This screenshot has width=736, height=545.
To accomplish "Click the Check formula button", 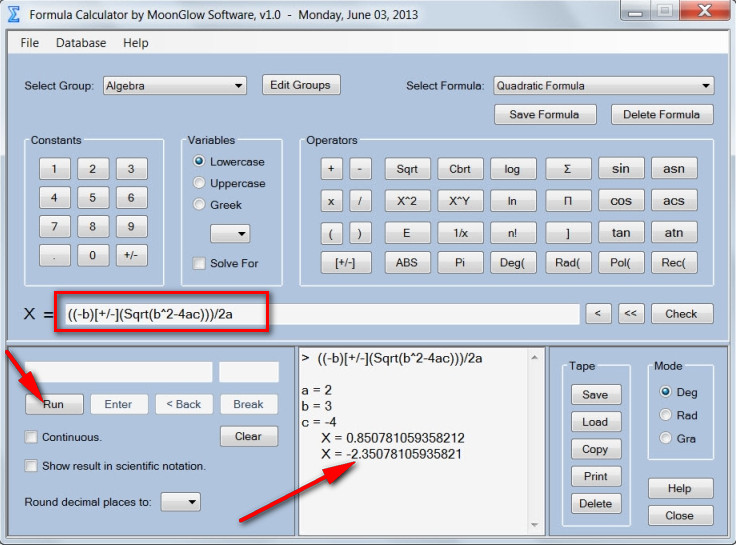I will (682, 314).
